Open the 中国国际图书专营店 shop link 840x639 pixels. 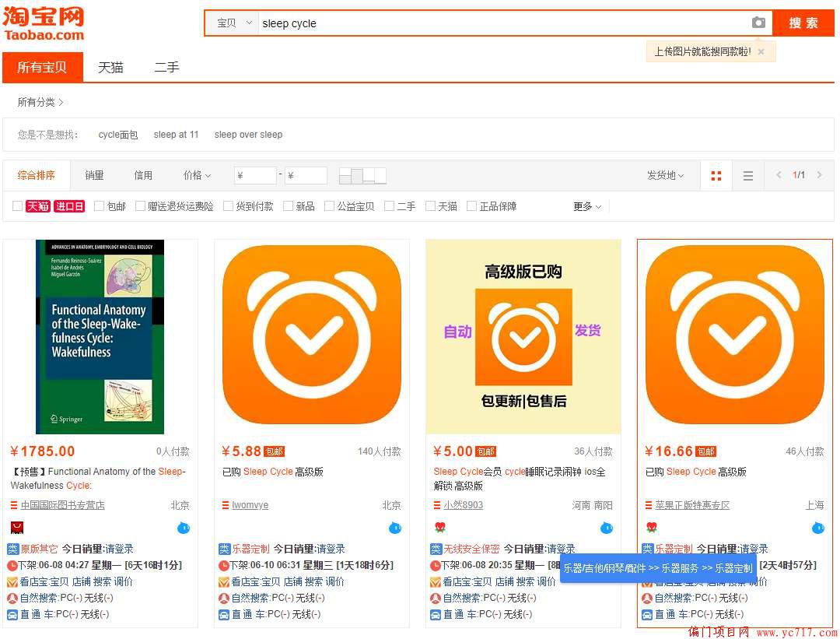63,505
